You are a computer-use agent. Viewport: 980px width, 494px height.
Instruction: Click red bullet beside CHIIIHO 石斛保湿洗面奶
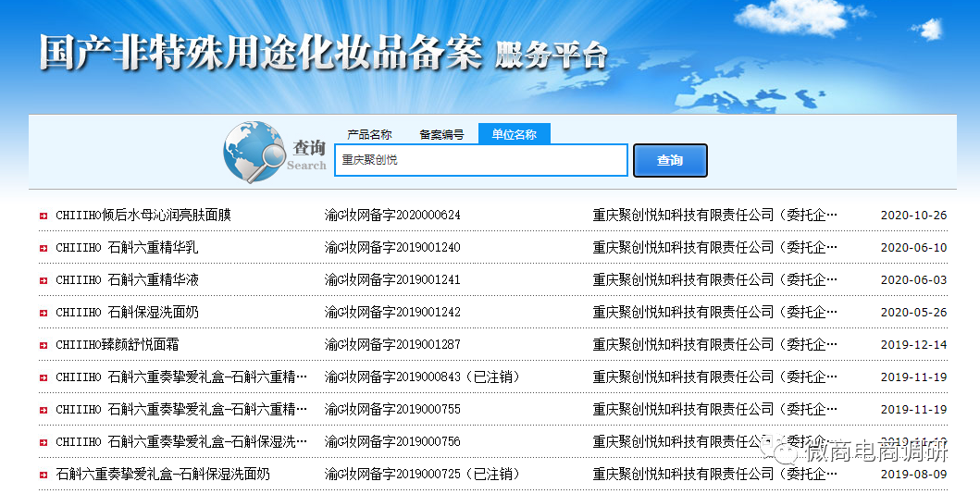pyautogui.click(x=43, y=313)
